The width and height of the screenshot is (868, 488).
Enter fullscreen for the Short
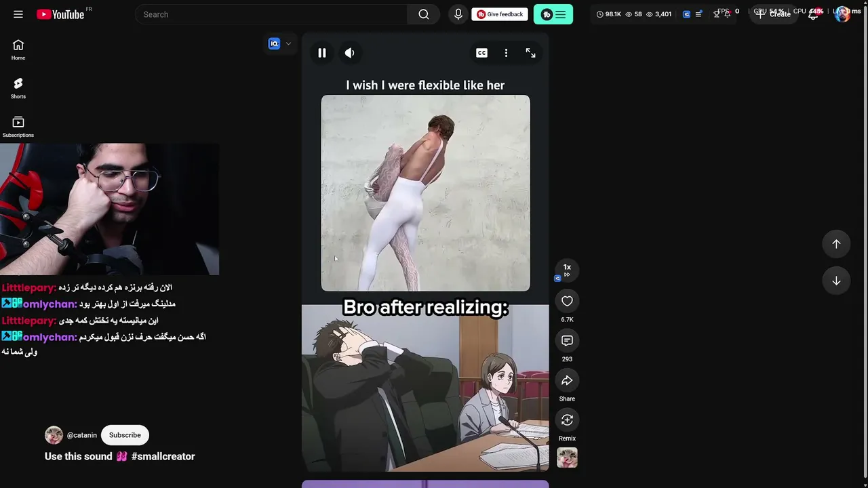tap(530, 53)
